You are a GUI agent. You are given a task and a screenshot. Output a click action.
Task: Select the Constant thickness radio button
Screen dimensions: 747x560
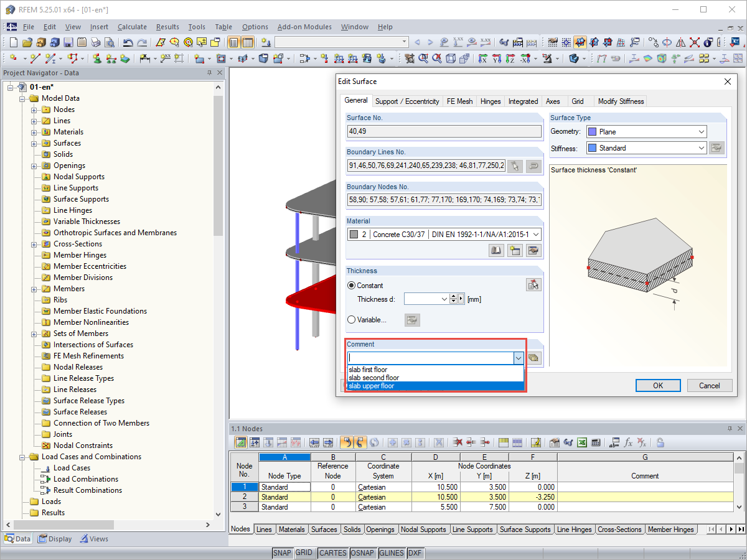pos(352,286)
